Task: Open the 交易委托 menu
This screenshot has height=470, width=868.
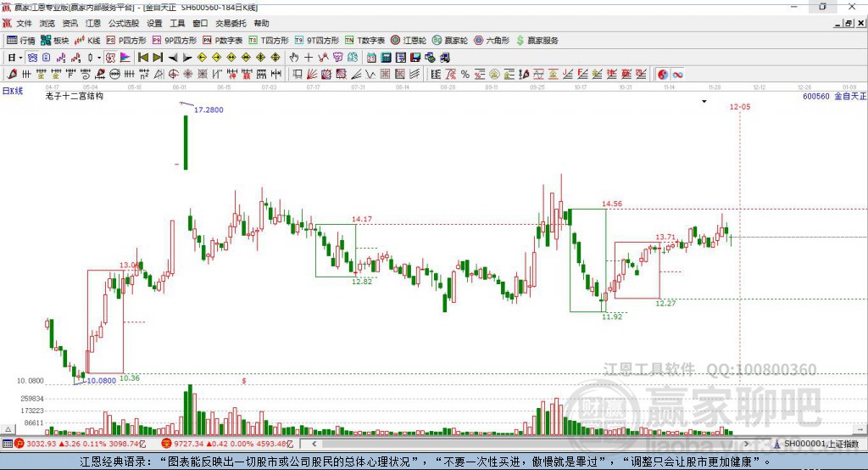Action: [x=231, y=23]
